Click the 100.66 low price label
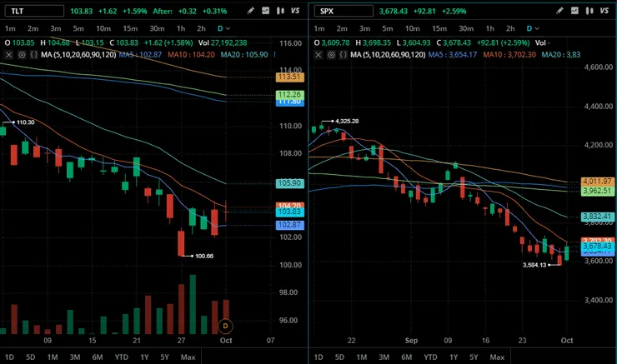Screen dimensions: 617x364 (204, 256)
